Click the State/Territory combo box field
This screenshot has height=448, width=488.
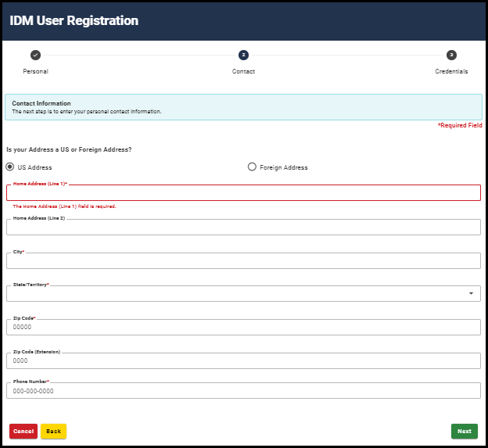point(235,294)
